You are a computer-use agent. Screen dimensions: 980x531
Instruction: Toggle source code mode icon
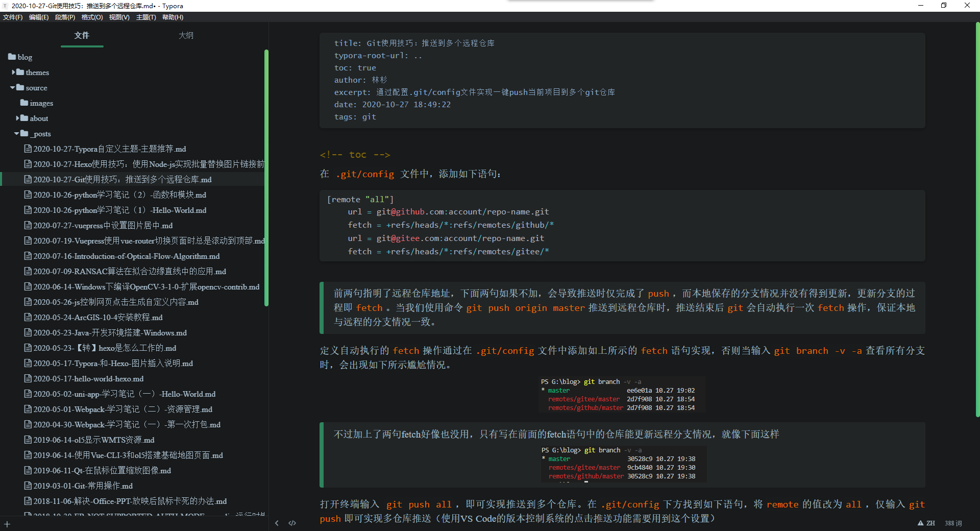[292, 523]
